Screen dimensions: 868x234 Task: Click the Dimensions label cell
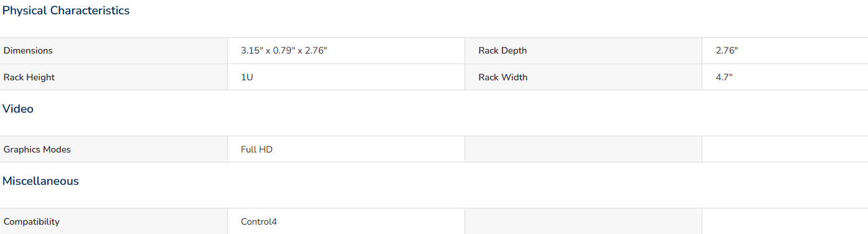pos(113,50)
